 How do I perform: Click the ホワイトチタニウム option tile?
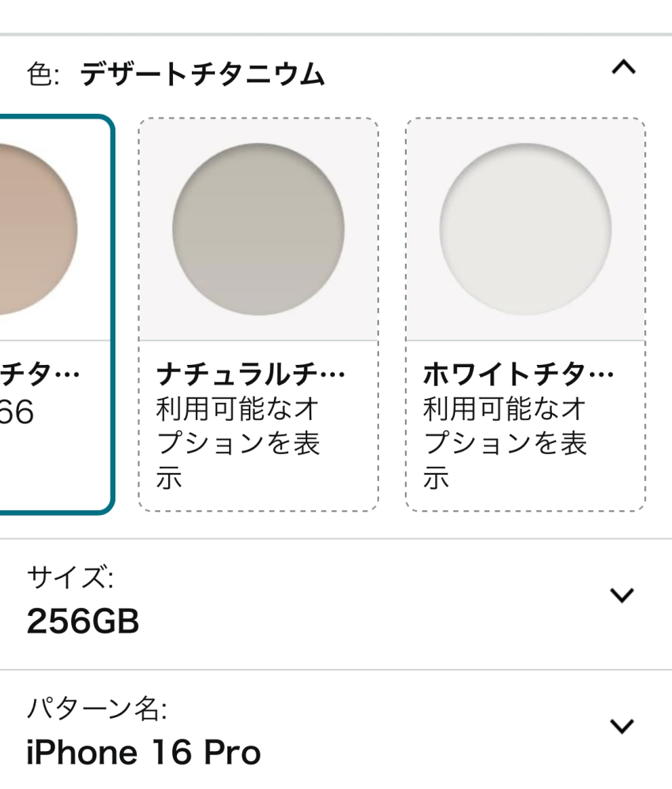[x=524, y=316]
